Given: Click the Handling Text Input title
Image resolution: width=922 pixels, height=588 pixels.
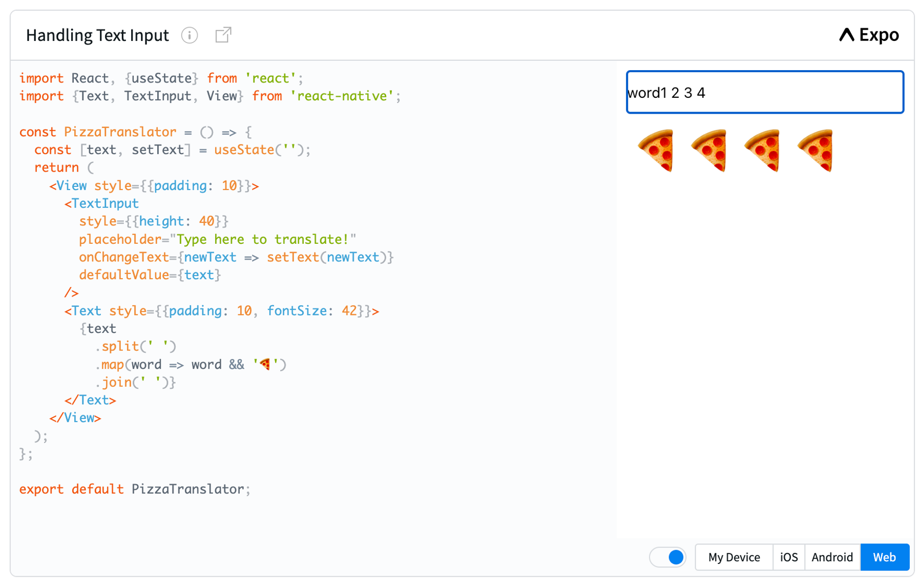Looking at the screenshot, I should 98,35.
